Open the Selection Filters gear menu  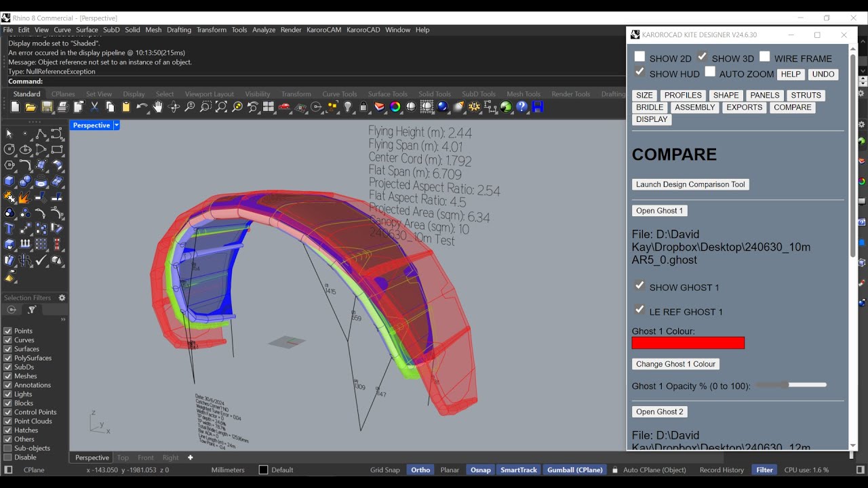coord(62,298)
